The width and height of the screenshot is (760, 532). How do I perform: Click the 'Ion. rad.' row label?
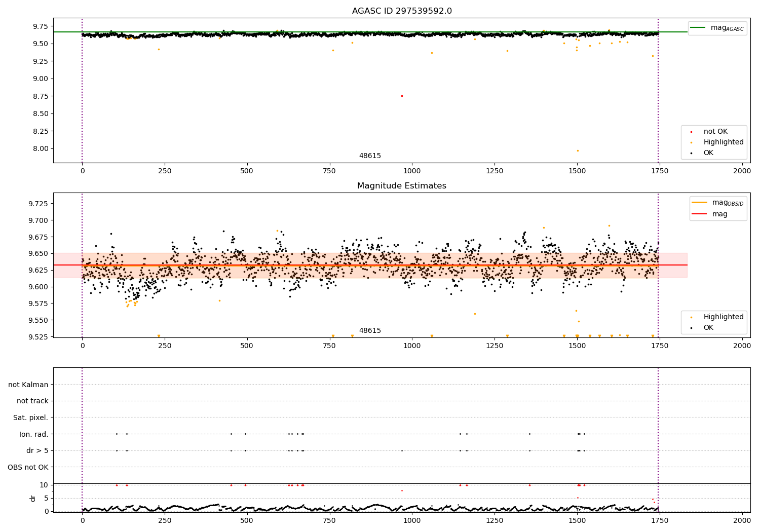click(x=34, y=434)
